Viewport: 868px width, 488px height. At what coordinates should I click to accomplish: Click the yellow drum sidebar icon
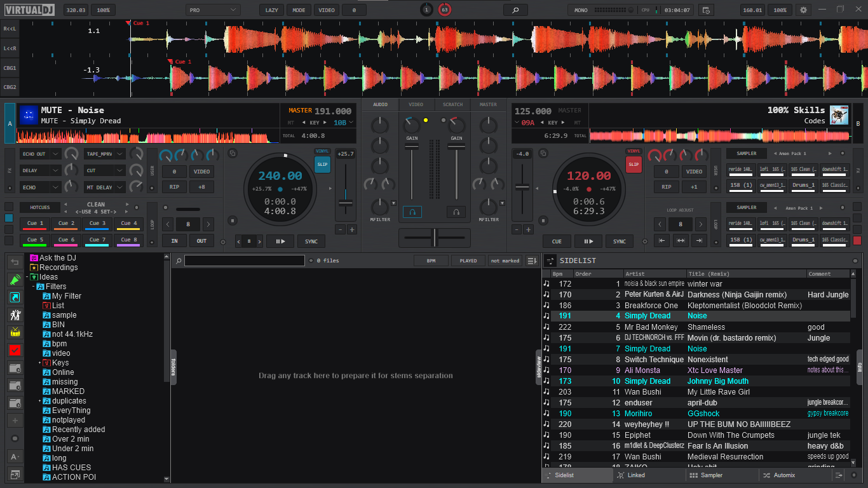point(15,332)
